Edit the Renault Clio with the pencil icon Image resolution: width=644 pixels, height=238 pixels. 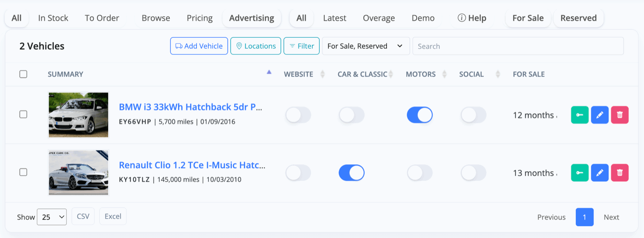(x=599, y=173)
